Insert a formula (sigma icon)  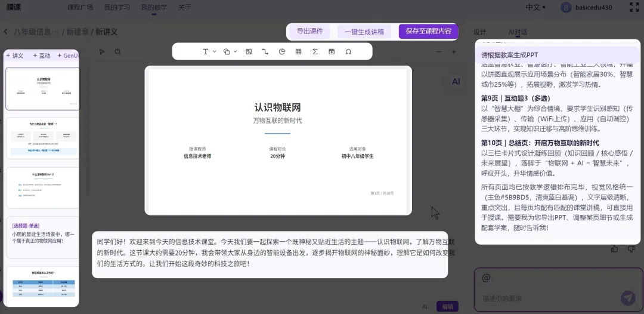point(315,51)
